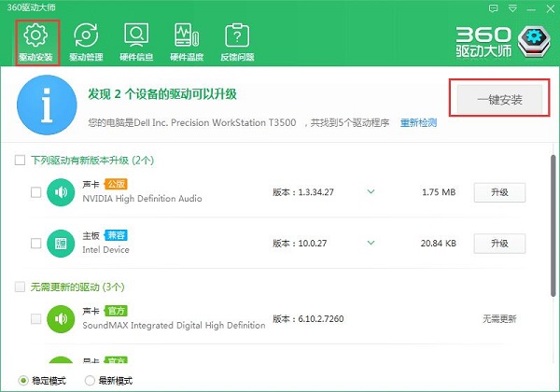The width and height of the screenshot is (560, 392).
Task: Tick the 下列驱动有新版本升级 group checkbox
Action: pyautogui.click(x=20, y=160)
